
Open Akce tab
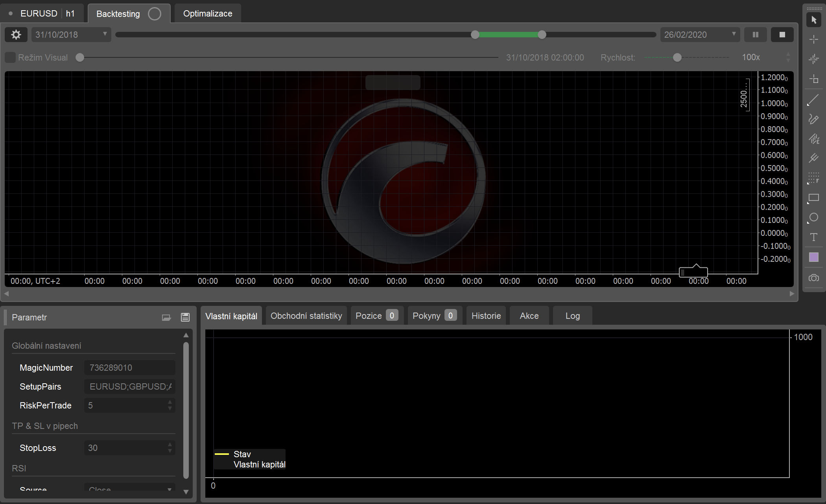pos(529,316)
